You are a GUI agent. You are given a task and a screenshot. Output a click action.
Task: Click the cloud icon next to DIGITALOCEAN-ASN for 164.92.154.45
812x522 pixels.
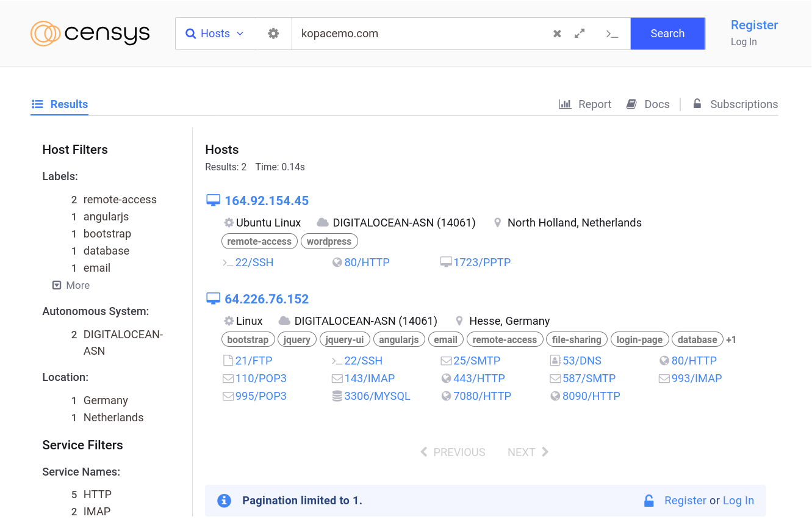pos(323,223)
